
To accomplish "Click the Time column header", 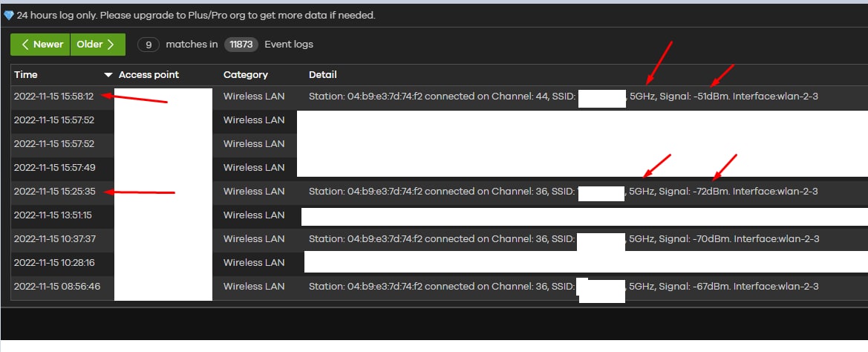I will click(x=26, y=75).
